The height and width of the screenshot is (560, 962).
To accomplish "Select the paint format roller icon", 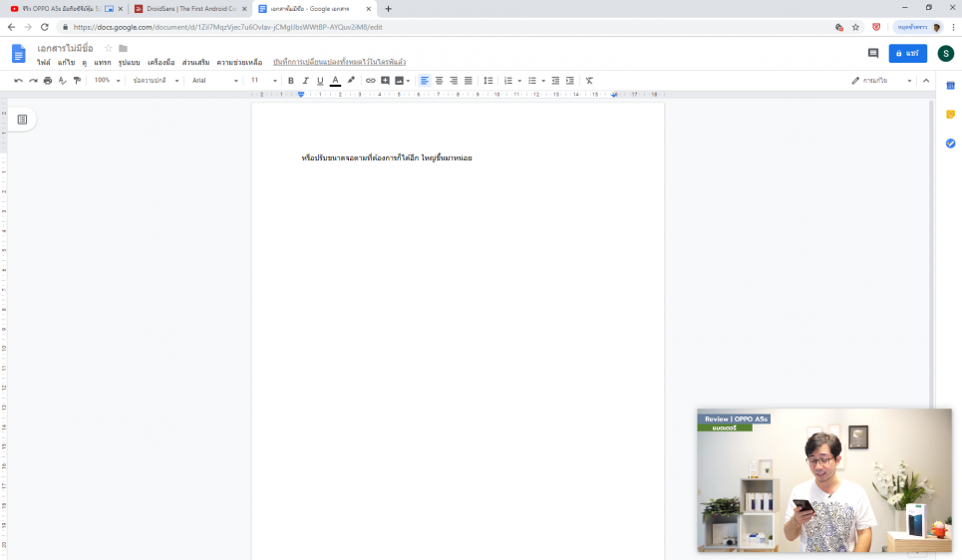I will point(77,81).
